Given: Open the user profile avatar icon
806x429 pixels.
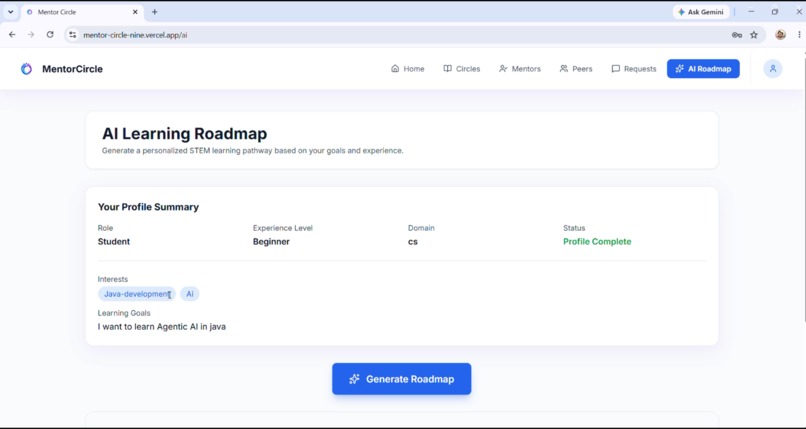Looking at the screenshot, I should click(773, 69).
